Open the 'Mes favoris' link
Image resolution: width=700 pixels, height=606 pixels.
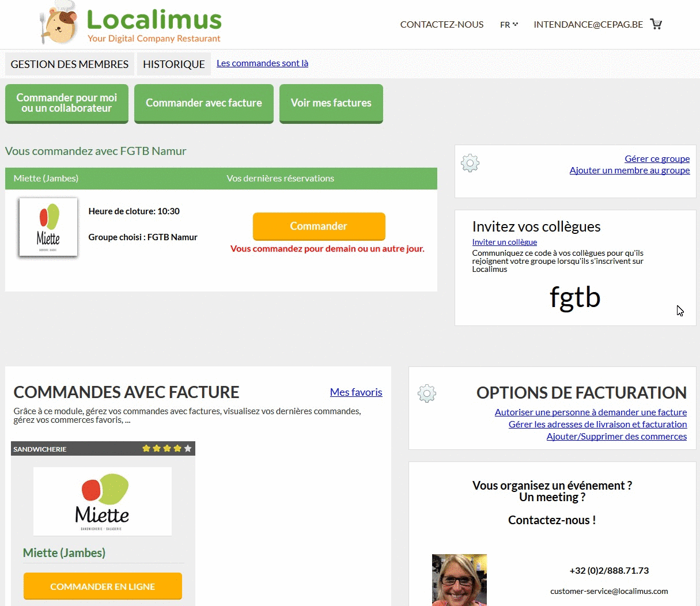(356, 392)
